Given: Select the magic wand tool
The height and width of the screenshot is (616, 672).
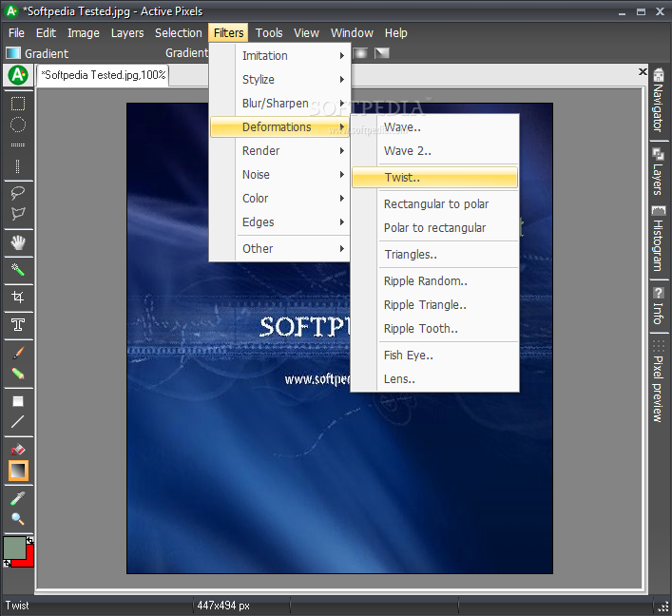Looking at the screenshot, I should [x=17, y=270].
